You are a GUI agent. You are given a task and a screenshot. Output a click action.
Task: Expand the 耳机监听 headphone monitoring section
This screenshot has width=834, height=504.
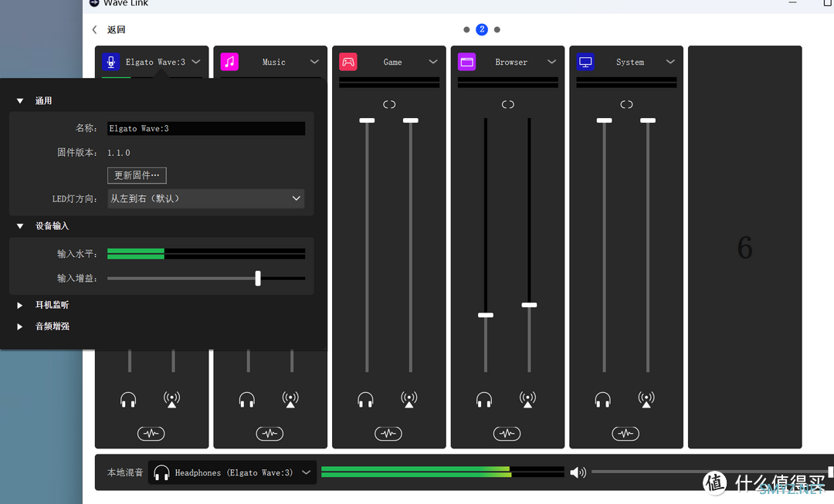pos(19,305)
